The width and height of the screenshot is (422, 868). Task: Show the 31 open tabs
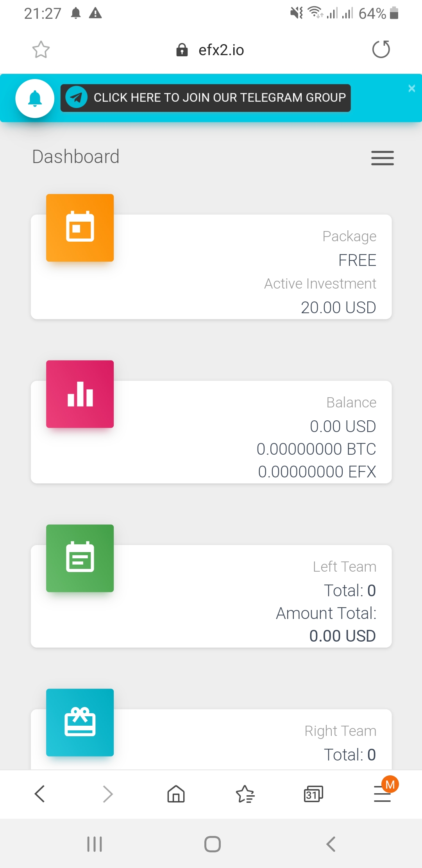tap(313, 794)
